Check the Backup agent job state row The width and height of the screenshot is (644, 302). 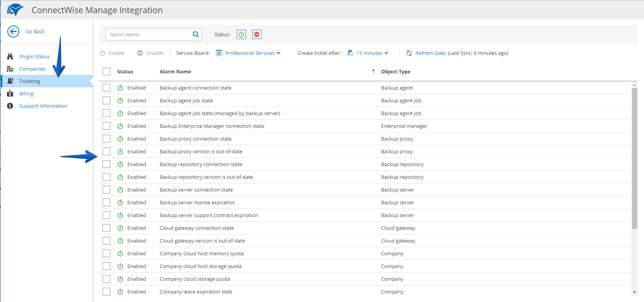click(106, 100)
